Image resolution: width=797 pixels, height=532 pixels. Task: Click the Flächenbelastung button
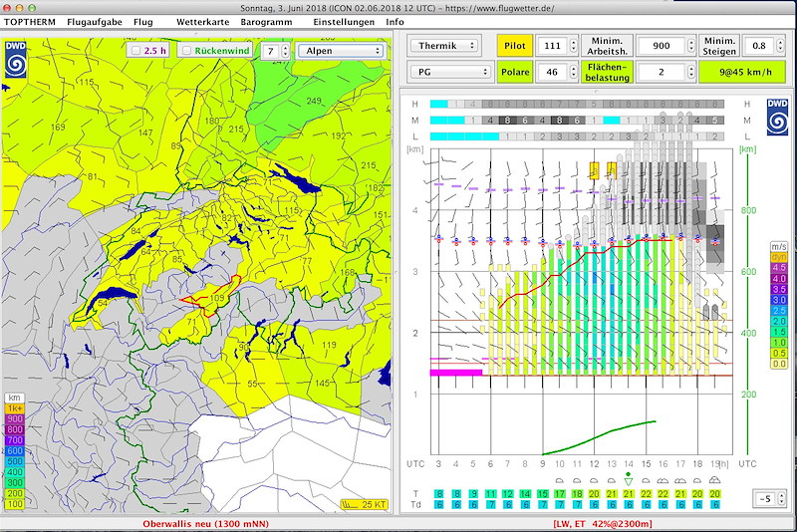(607, 72)
